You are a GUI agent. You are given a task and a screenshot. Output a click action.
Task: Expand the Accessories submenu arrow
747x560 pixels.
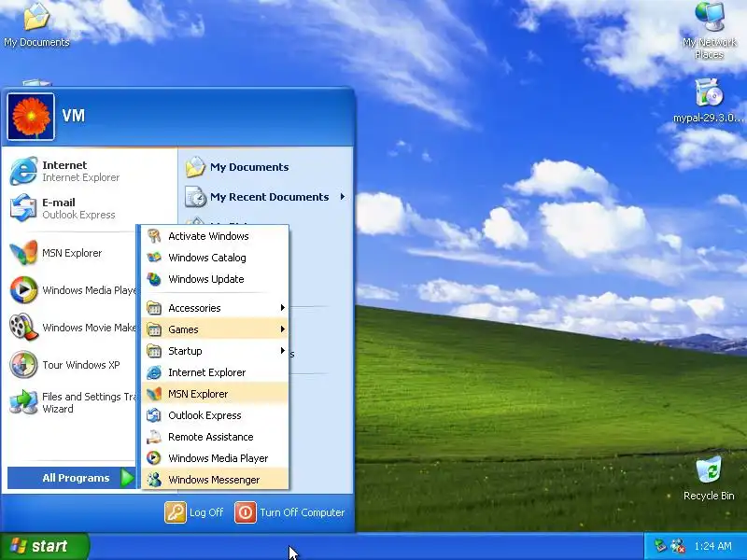pyautogui.click(x=283, y=308)
